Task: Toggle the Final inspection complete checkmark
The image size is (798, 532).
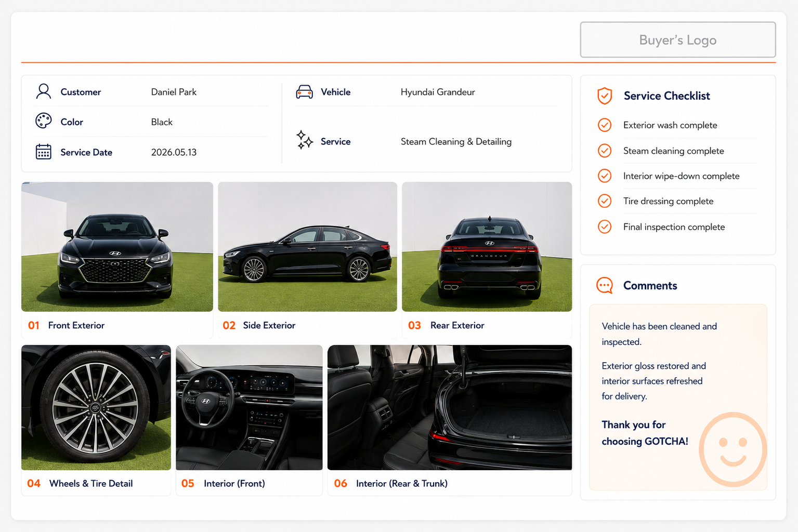Action: pos(605,227)
